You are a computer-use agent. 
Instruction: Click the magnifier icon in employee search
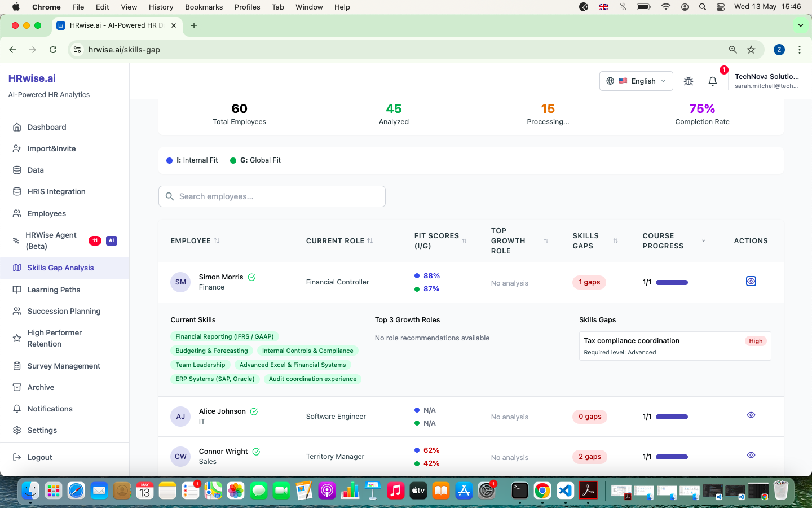pyautogui.click(x=170, y=196)
